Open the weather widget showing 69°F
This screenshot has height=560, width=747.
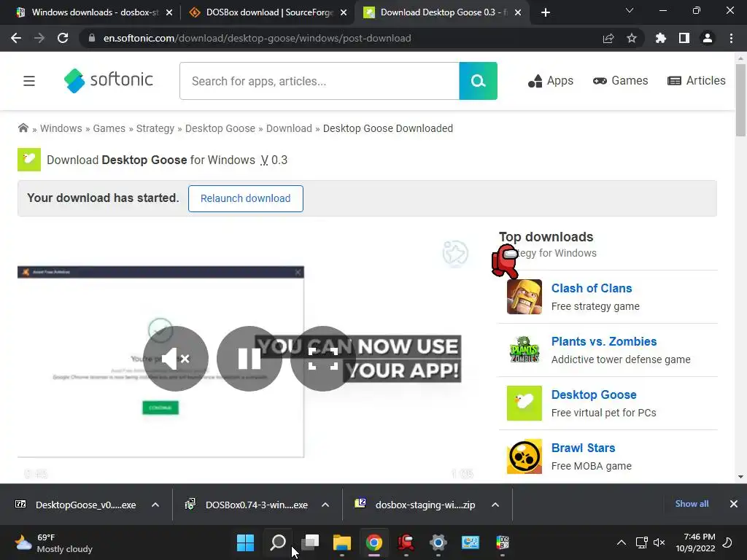[53, 542]
